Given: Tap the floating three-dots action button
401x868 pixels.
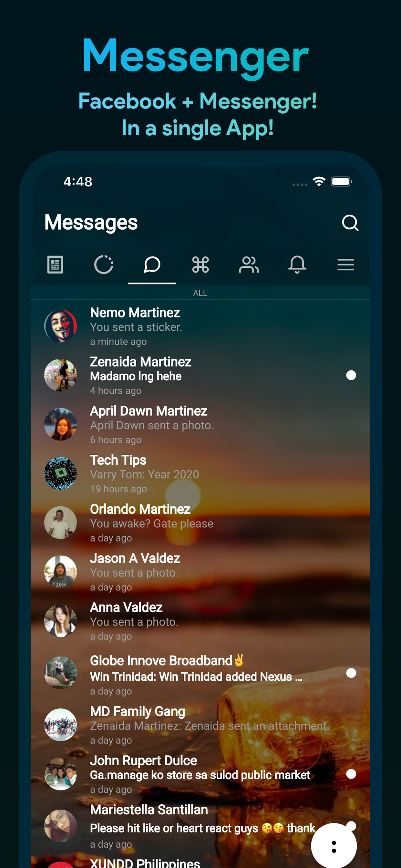Looking at the screenshot, I should [334, 846].
